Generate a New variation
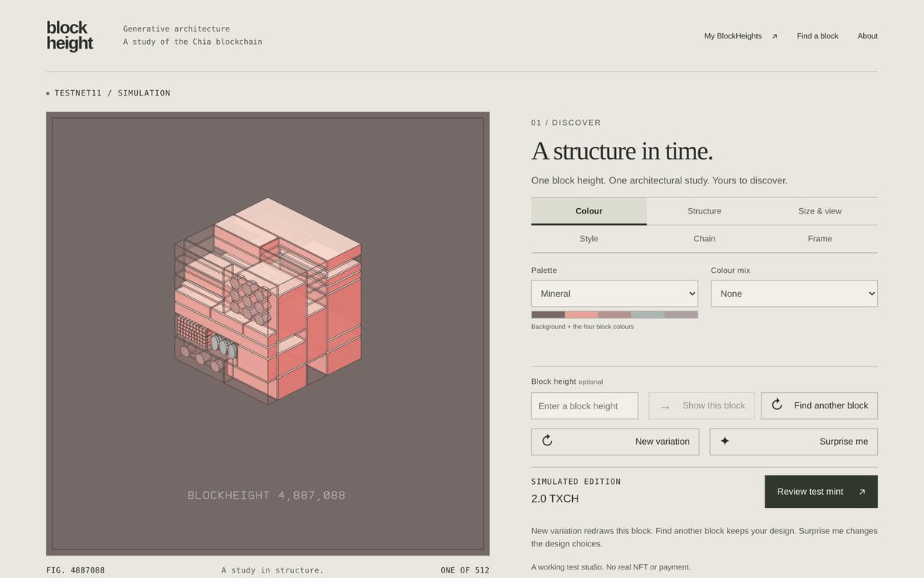 coord(615,442)
